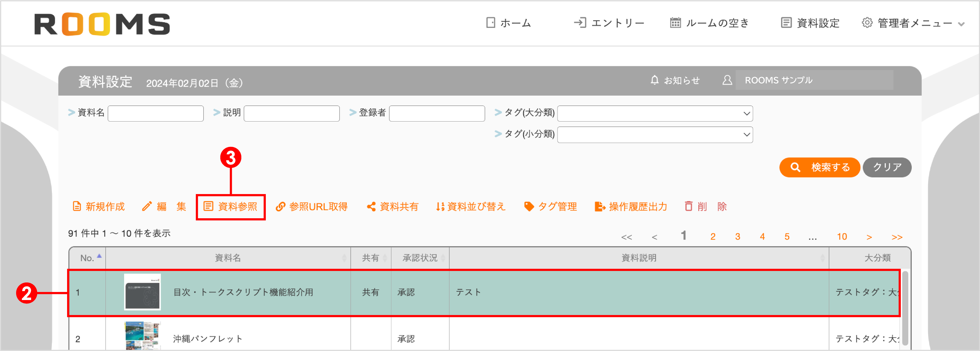Go to first page with <<
980x351 pixels.
(x=627, y=237)
